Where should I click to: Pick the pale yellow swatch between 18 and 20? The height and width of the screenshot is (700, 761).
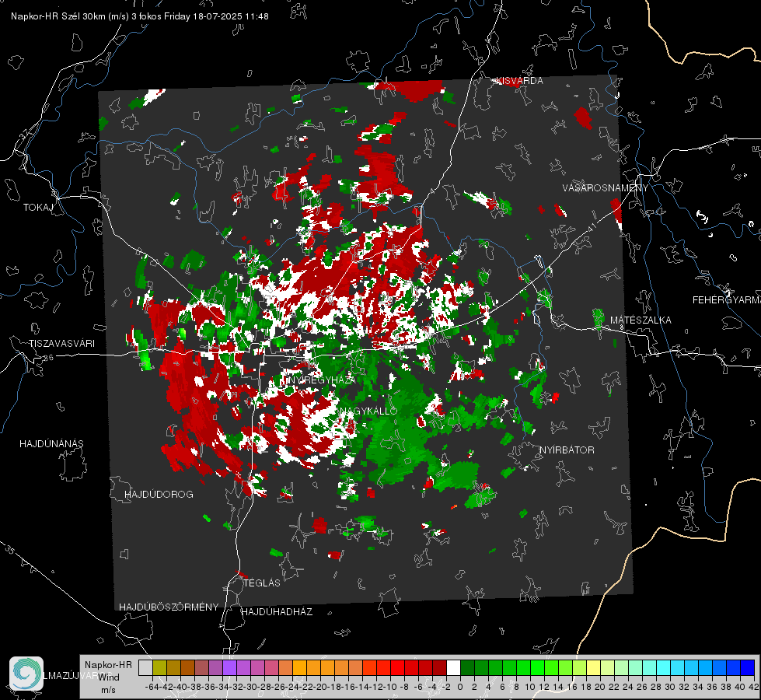[x=593, y=667]
